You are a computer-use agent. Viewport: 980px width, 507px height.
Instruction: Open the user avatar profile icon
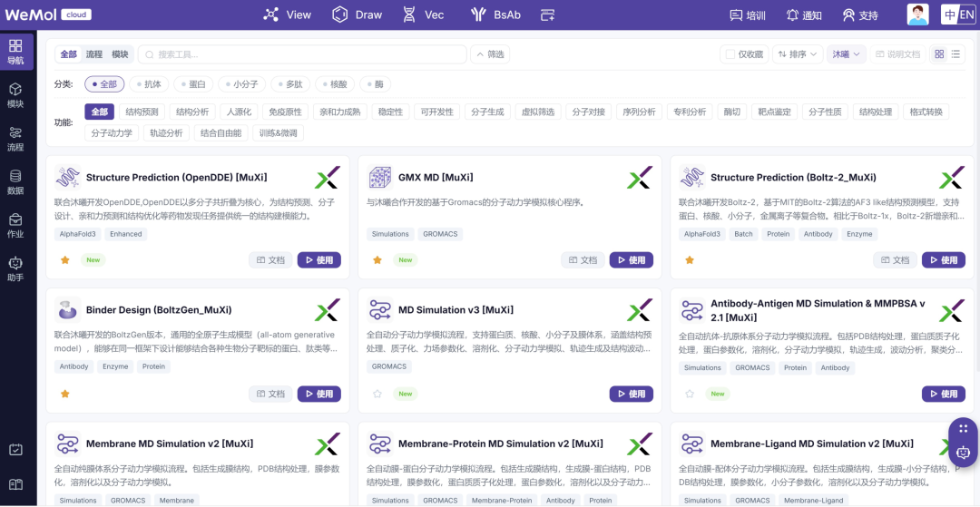pos(917,15)
